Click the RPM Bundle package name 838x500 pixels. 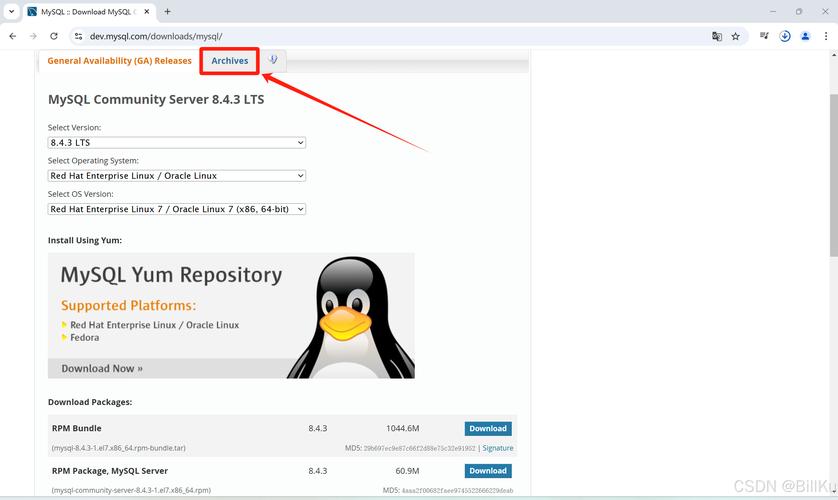pyautogui.click(x=76, y=428)
